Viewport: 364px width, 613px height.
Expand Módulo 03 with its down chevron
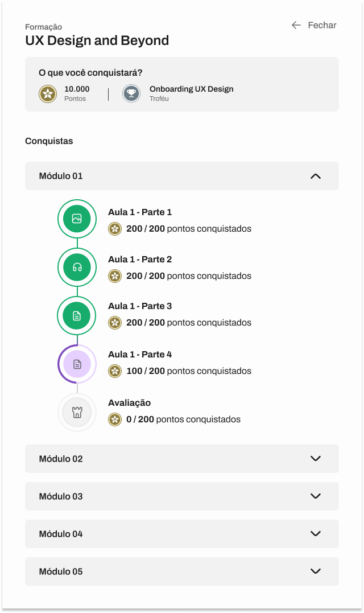316,496
